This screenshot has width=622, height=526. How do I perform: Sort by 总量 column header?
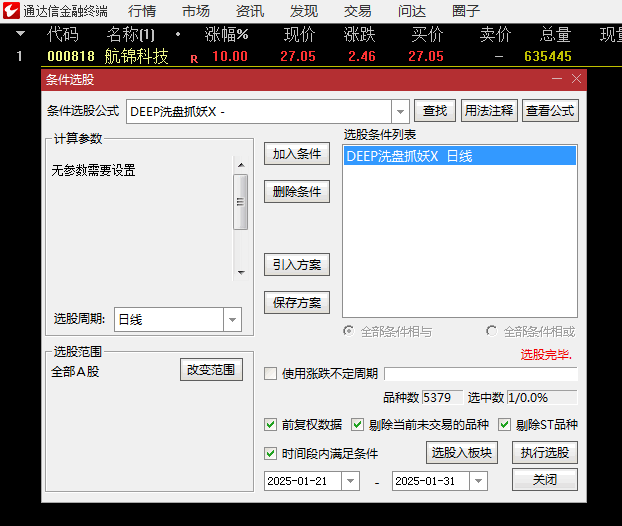click(x=555, y=35)
